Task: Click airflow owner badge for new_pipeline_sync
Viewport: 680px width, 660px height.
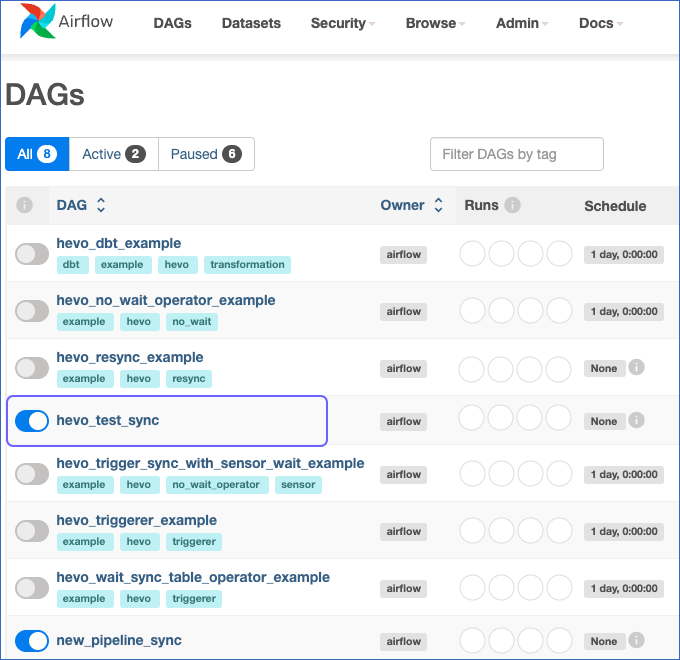Action: tap(403, 641)
